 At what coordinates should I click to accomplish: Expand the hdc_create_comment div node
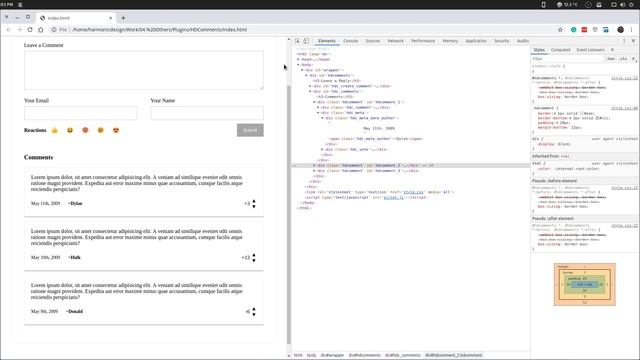(x=310, y=86)
